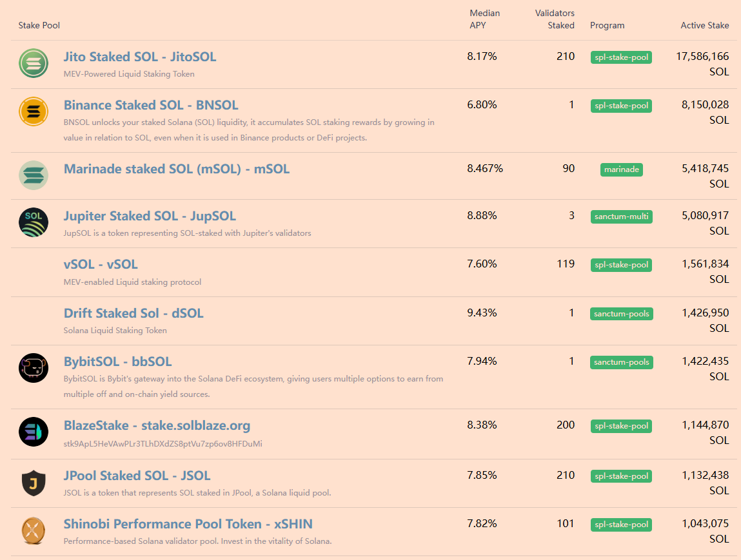Select the 1,422,435 SOL active stake
741x560 pixels.
tap(705, 369)
